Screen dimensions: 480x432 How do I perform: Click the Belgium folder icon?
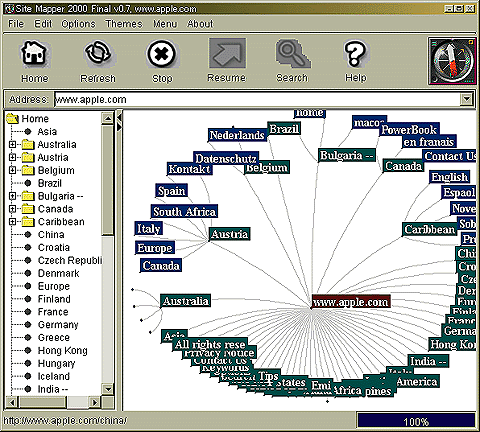pos(28,170)
